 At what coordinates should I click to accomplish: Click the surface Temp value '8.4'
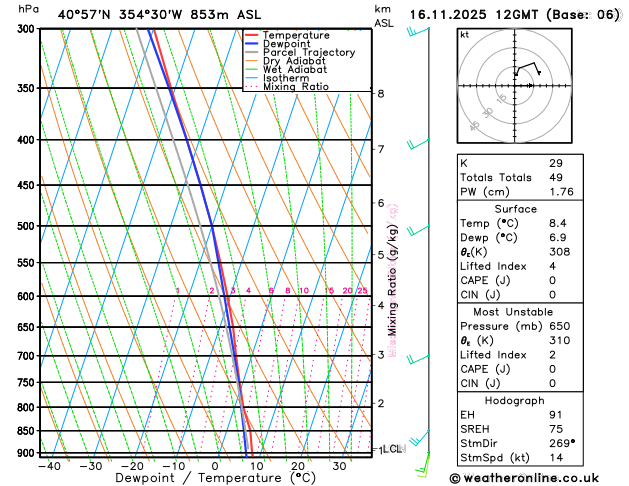click(x=558, y=223)
